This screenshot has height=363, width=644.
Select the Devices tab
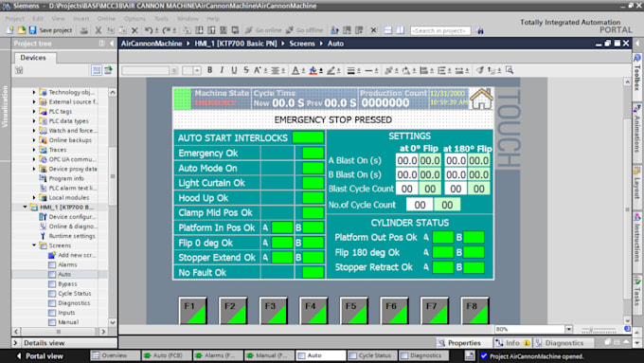[x=33, y=58]
